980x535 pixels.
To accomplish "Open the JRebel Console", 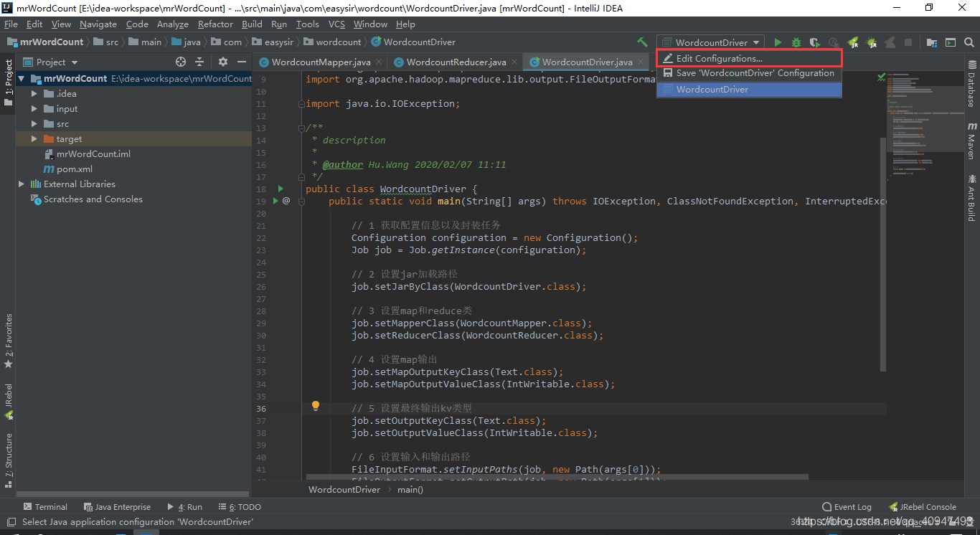I will 922,507.
